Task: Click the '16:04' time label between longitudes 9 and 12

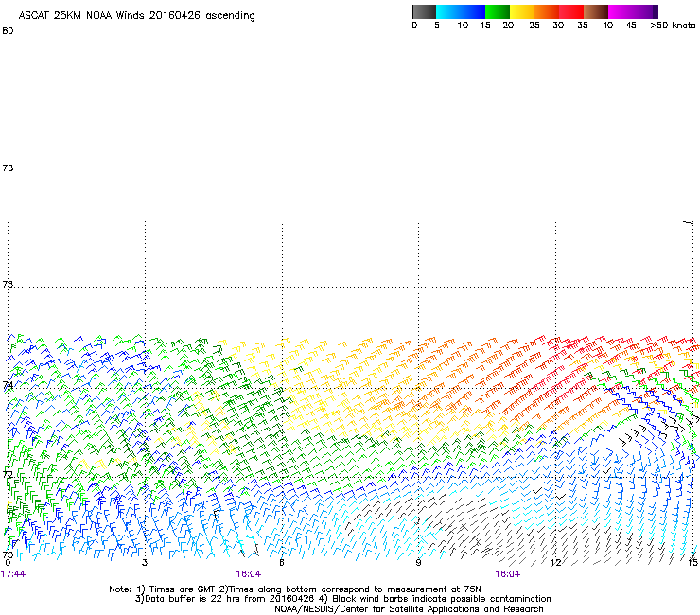Action: (508, 574)
